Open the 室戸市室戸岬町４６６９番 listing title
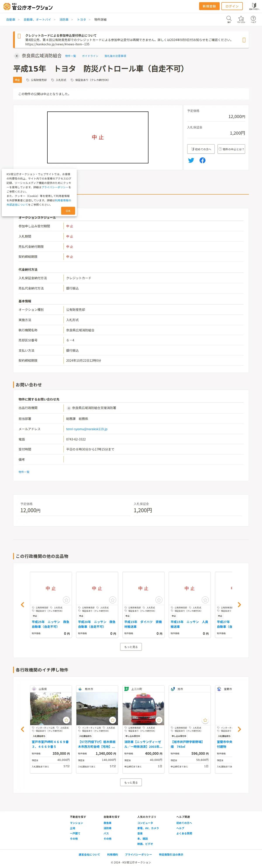This screenshot has height=868, width=262. [x=51, y=744]
